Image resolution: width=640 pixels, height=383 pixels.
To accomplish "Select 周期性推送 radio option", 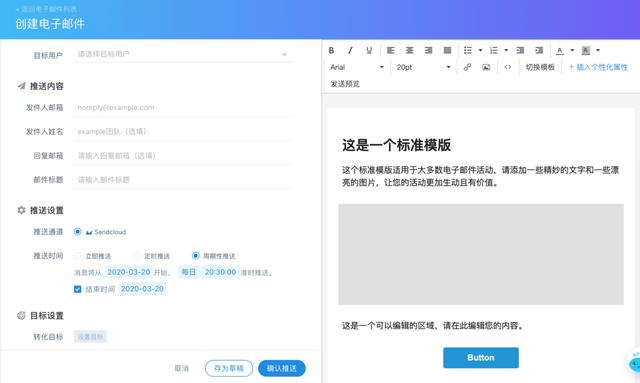I will tap(196, 256).
